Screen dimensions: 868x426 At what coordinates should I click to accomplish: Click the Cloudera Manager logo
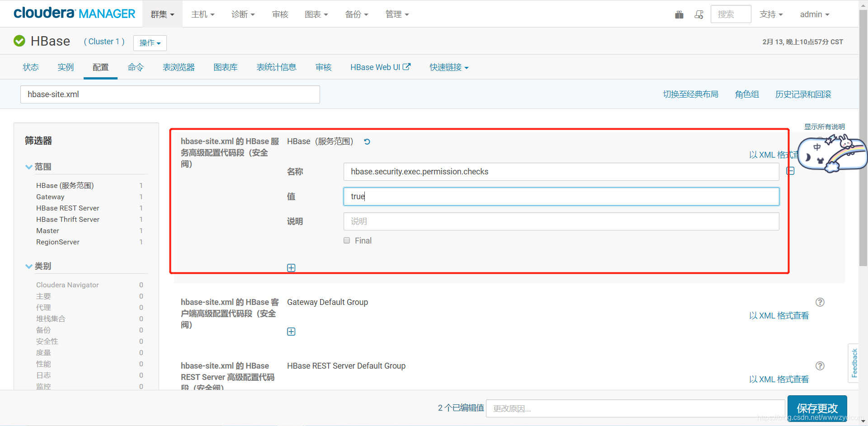coord(74,14)
